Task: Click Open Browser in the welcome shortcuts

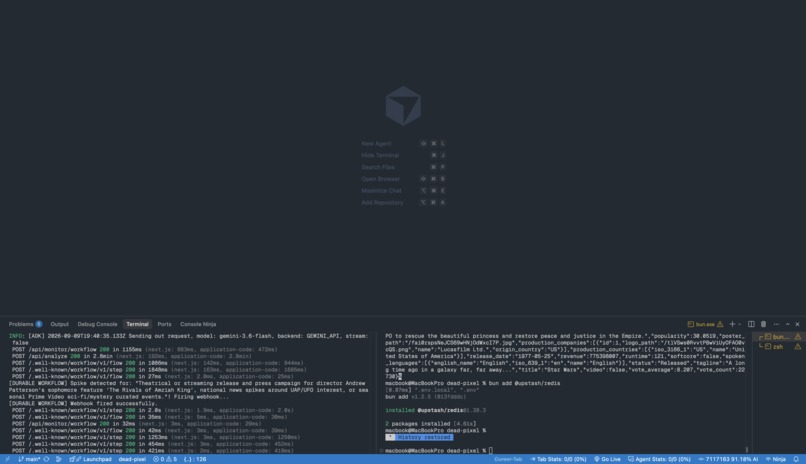Action: [x=380, y=179]
